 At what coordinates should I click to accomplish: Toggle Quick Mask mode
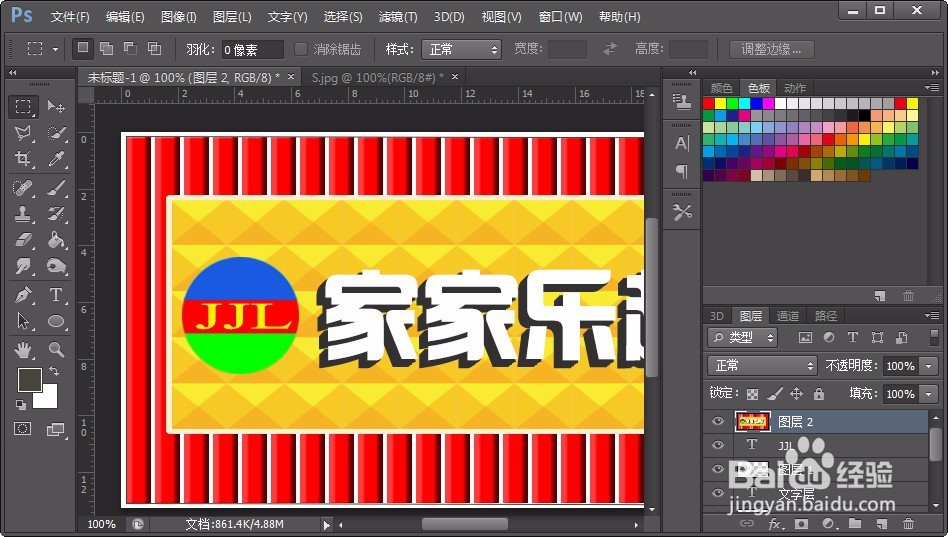(23, 429)
